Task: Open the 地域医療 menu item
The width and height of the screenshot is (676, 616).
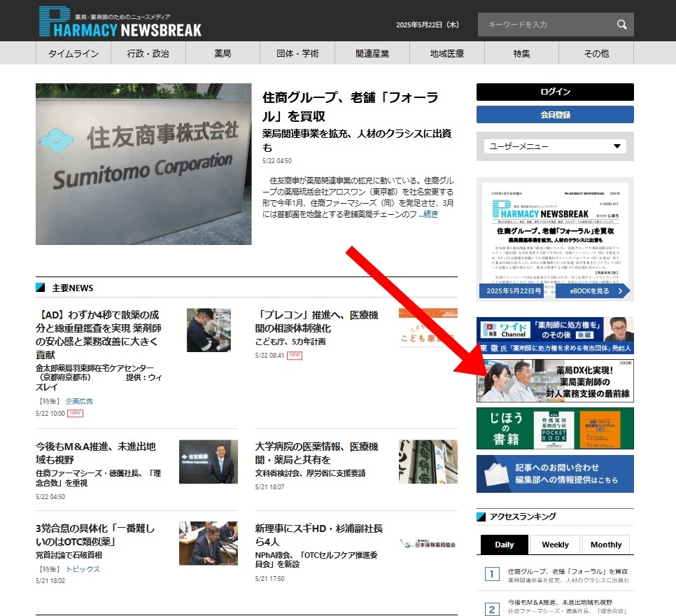Action: point(447,53)
